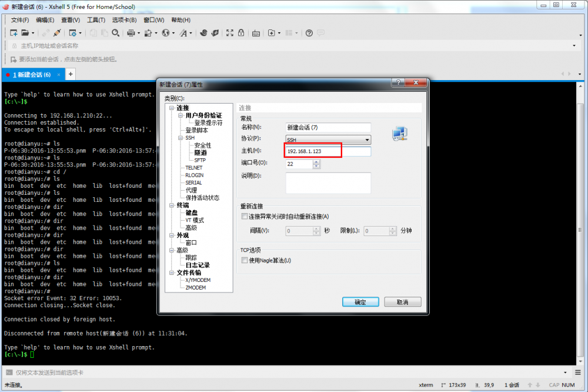Open the 查看(V) menu
Image resolution: width=588 pixels, height=392 pixels.
(71, 20)
